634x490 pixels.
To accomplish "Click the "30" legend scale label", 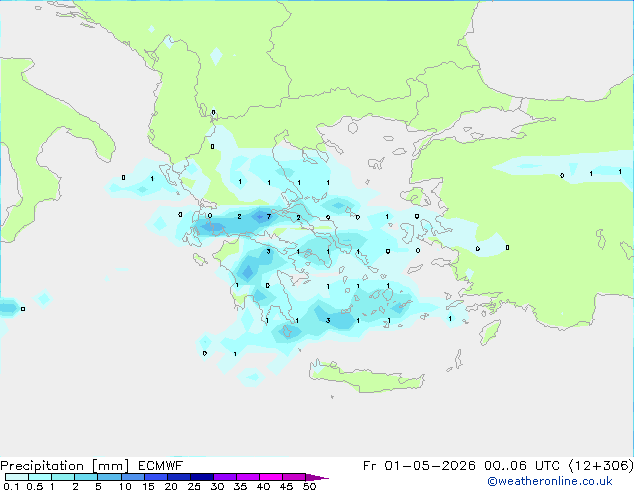I will (x=217, y=486).
